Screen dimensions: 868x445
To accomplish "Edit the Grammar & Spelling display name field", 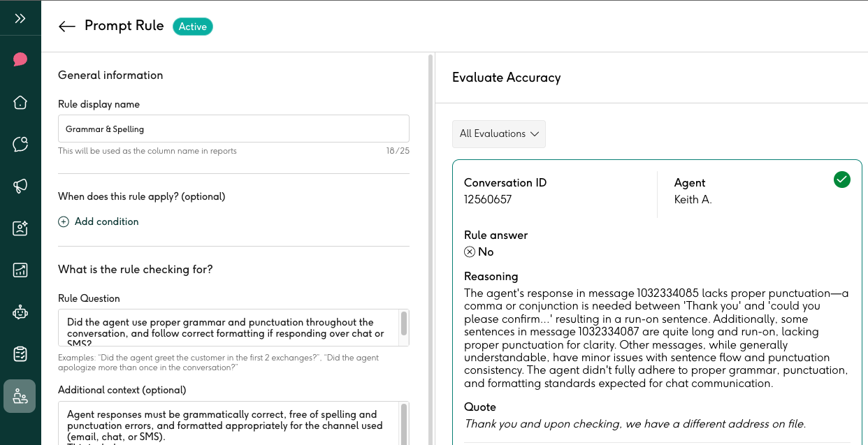I will pyautogui.click(x=233, y=129).
